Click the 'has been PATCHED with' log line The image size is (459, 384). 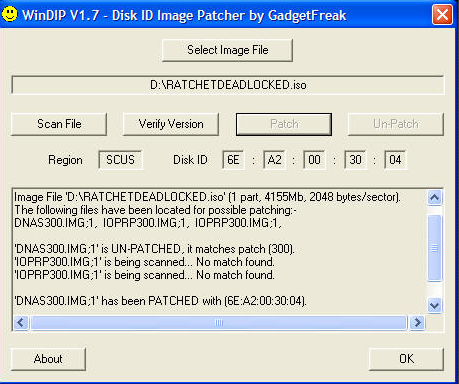tap(160, 301)
